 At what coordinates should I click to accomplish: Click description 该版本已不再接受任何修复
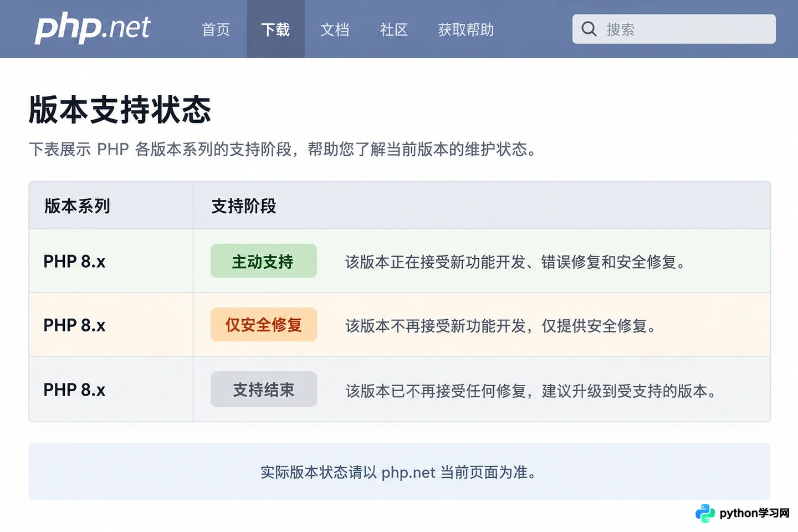531,391
